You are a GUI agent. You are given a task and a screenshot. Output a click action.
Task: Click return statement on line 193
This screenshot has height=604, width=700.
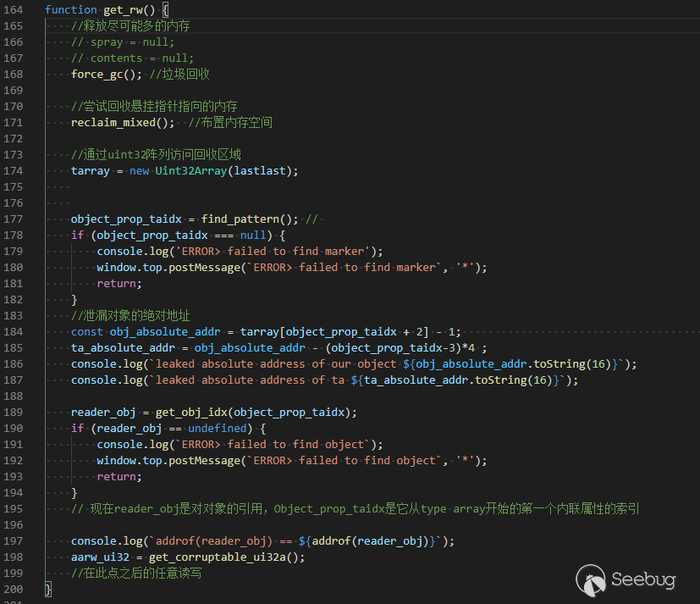click(x=119, y=476)
